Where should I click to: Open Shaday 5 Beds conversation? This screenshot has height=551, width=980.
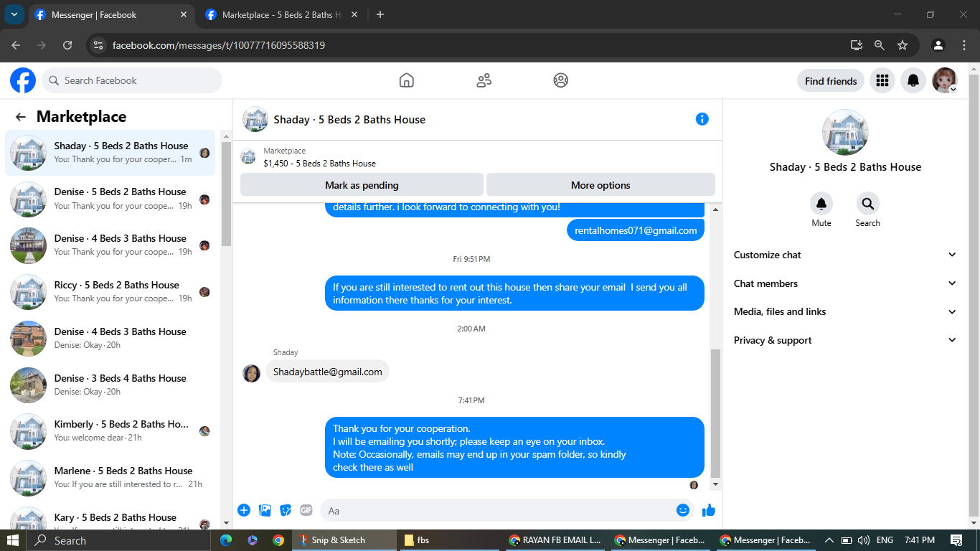click(x=110, y=152)
